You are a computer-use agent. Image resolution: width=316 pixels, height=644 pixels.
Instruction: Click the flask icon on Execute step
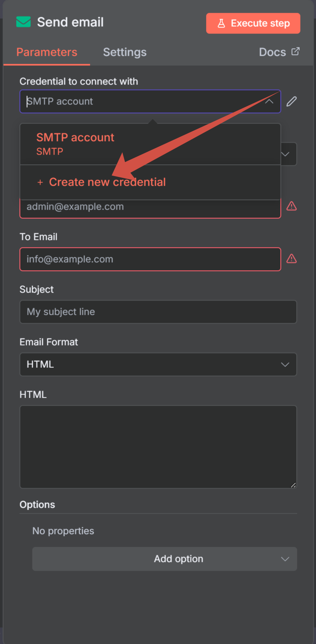pos(221,24)
